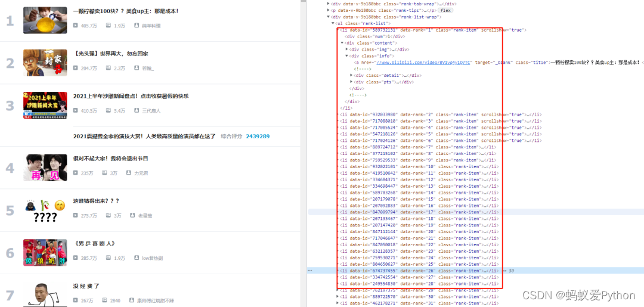
Task: Click comment icon beside 5.4万
Action: tap(109, 110)
